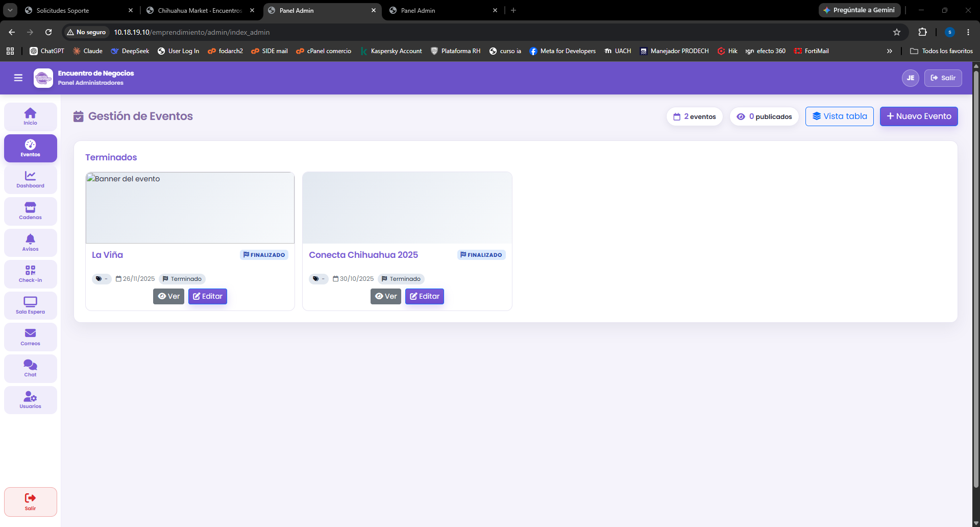The image size is (980, 527).
Task: Click FINALIZADO badge on La Viña card
Action: coord(264,255)
